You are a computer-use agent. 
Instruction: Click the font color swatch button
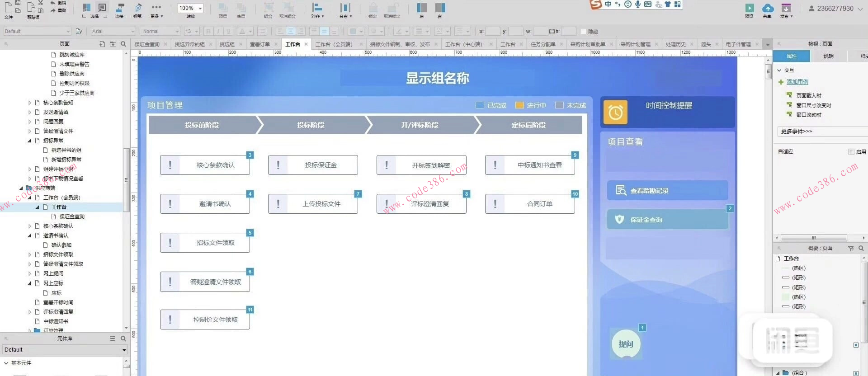tap(245, 31)
